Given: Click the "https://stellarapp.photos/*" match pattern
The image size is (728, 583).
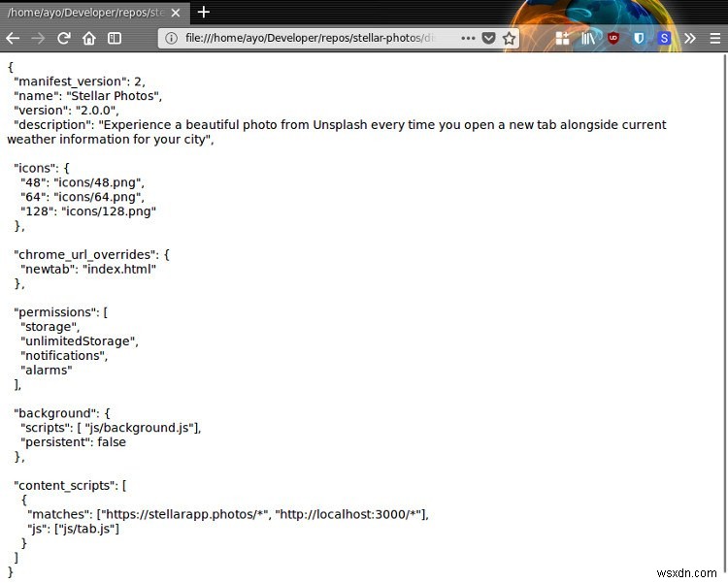Looking at the screenshot, I should tap(185, 514).
